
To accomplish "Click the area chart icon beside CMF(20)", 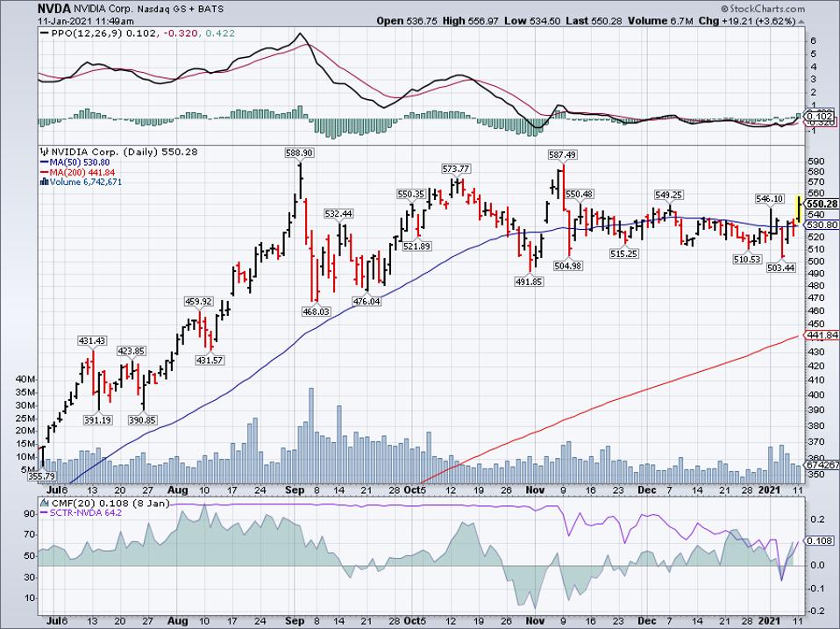I will [44, 504].
